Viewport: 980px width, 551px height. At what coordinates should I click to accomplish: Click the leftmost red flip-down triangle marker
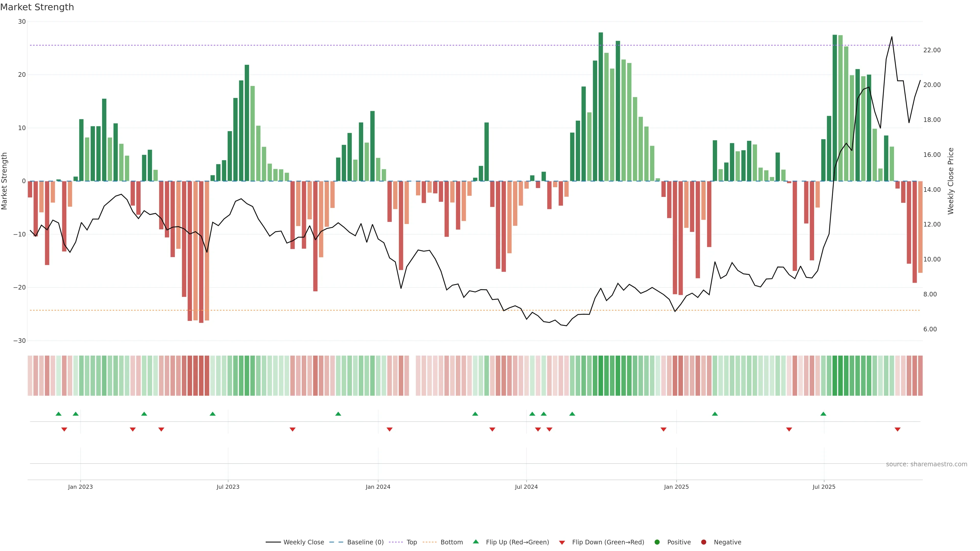tap(64, 429)
